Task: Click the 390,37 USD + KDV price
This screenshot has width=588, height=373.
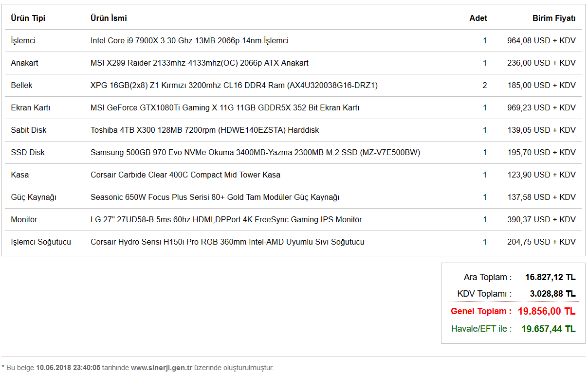Action: pyautogui.click(x=541, y=219)
